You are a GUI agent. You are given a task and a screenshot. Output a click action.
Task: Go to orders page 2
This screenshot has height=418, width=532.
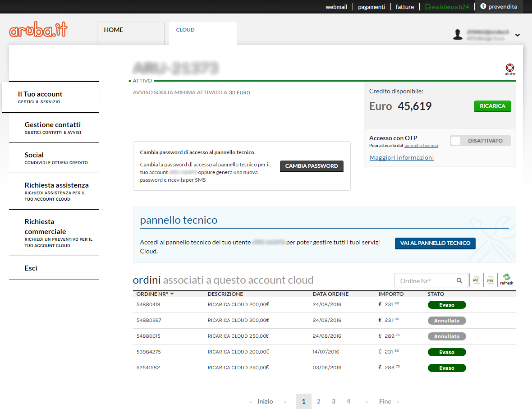pyautogui.click(x=319, y=401)
